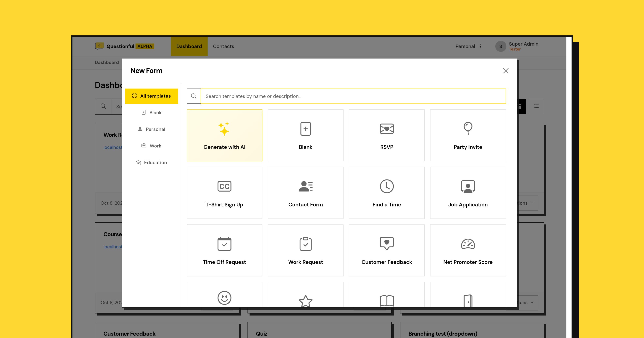The width and height of the screenshot is (644, 338).
Task: Filter templates by Work category
Action: (x=152, y=146)
